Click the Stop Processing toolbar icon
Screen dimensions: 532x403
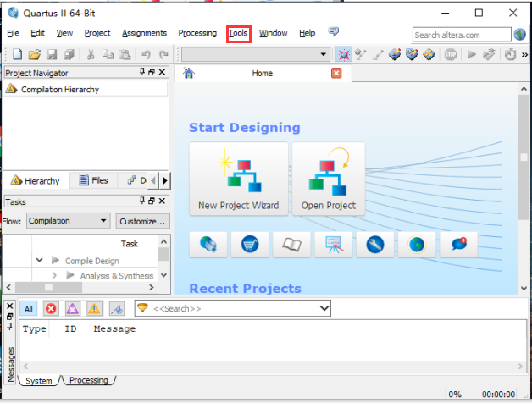pyautogui.click(x=451, y=54)
